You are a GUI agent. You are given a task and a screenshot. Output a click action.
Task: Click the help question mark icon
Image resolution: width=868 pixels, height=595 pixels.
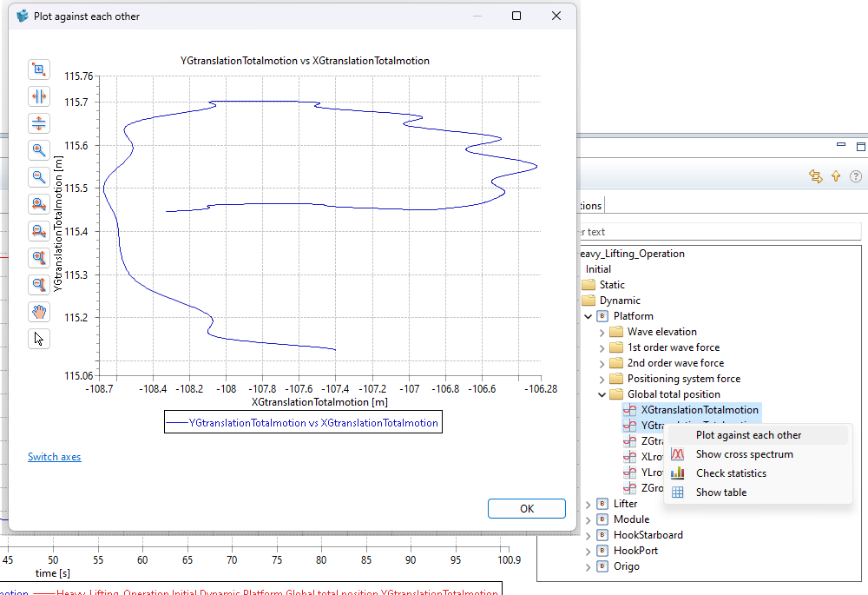(856, 176)
